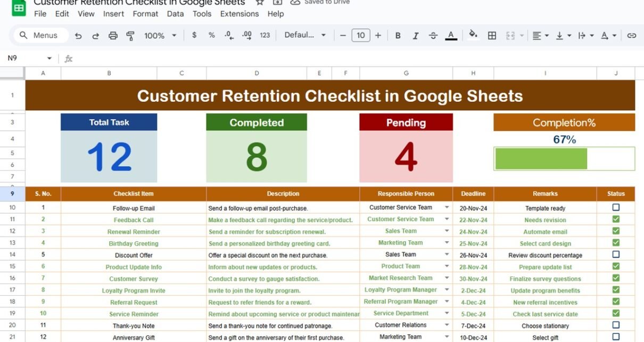Open the Help menu
This screenshot has height=342, width=644.
pos(275,14)
